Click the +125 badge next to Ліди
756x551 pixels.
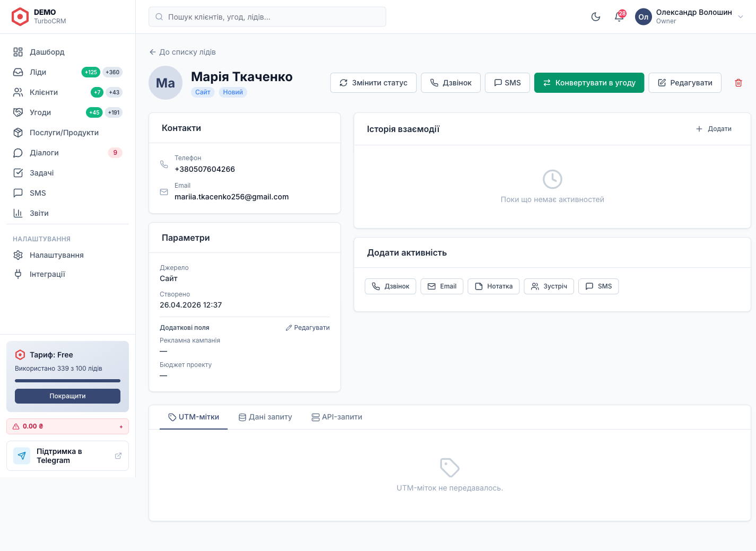point(91,72)
